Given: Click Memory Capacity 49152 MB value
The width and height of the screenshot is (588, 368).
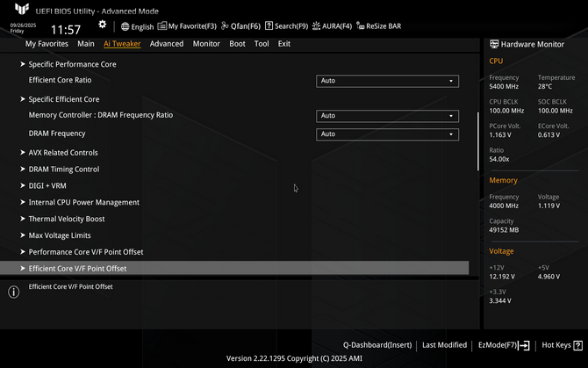Looking at the screenshot, I should (x=504, y=230).
